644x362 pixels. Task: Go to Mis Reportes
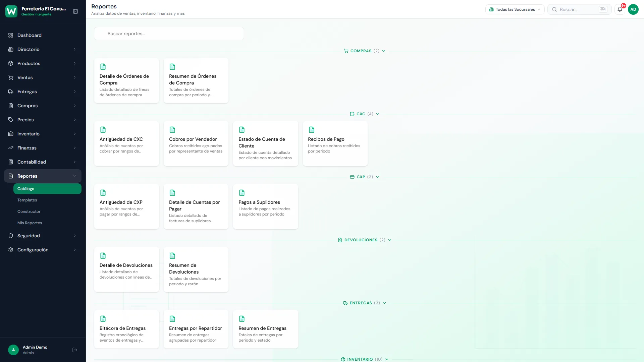pos(30,223)
